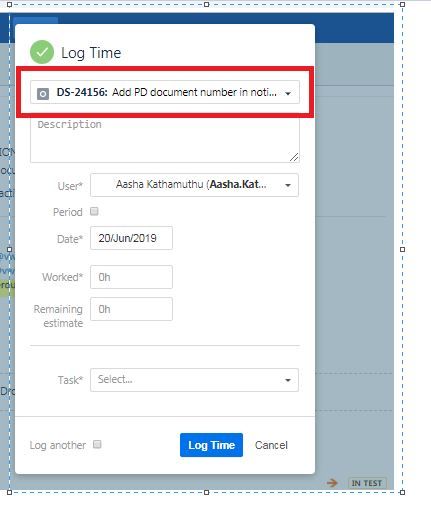431x505 pixels.
Task: Click the green checkmark Log Time icon
Action: (42, 52)
